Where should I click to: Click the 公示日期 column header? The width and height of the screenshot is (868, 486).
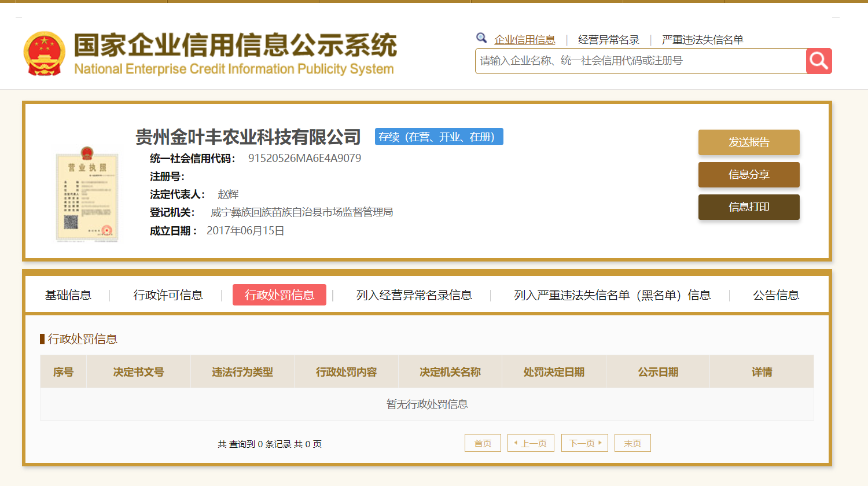[658, 372]
